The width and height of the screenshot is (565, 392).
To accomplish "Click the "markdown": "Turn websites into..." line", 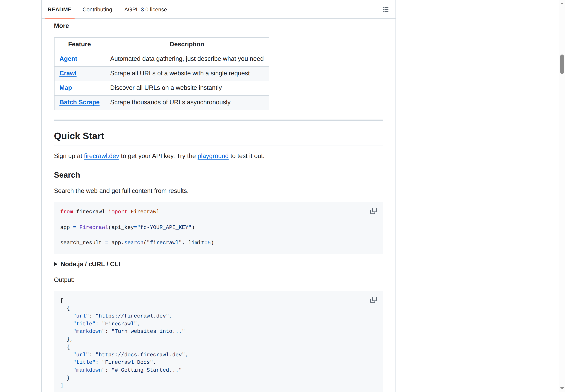I will coord(129,331).
